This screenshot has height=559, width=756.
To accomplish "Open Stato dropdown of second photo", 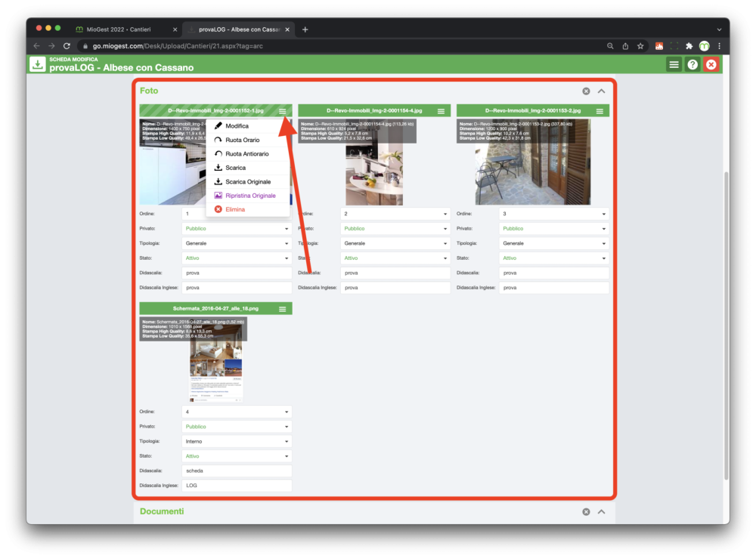I will [x=395, y=258].
